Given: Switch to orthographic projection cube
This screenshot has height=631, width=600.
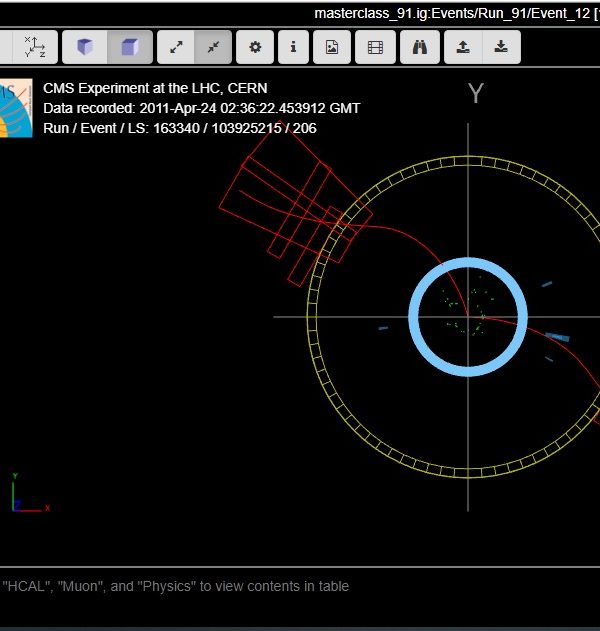Looking at the screenshot, I should click(x=130, y=47).
